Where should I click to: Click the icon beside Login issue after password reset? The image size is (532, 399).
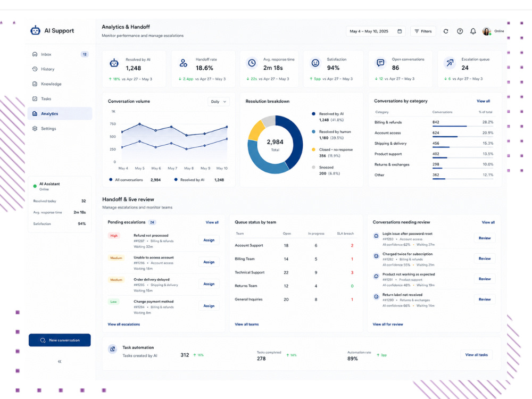376,236
